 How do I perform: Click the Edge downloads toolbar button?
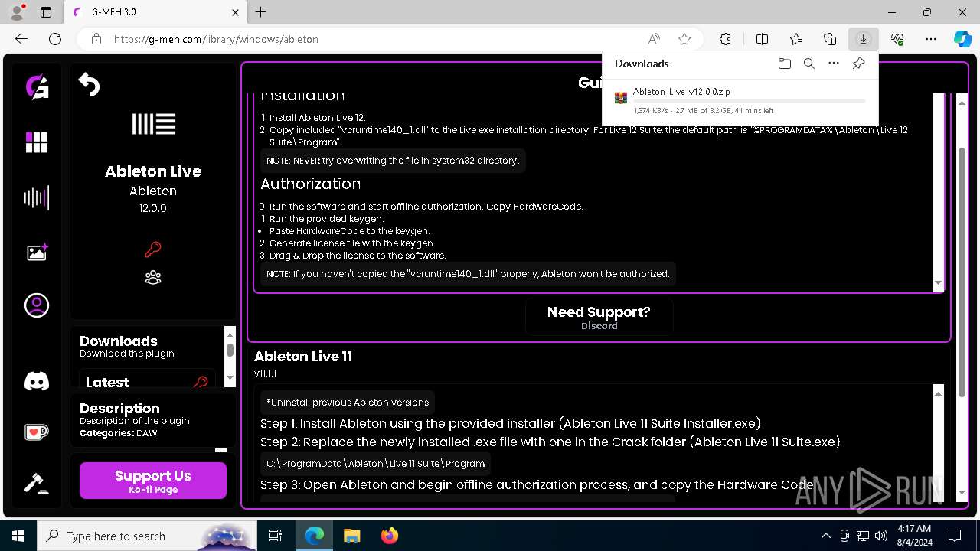[863, 39]
